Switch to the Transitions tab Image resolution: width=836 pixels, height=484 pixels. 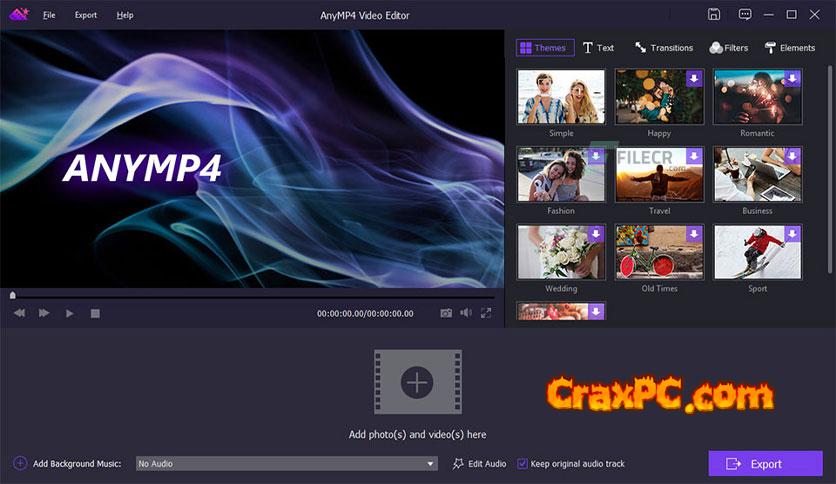click(663, 48)
